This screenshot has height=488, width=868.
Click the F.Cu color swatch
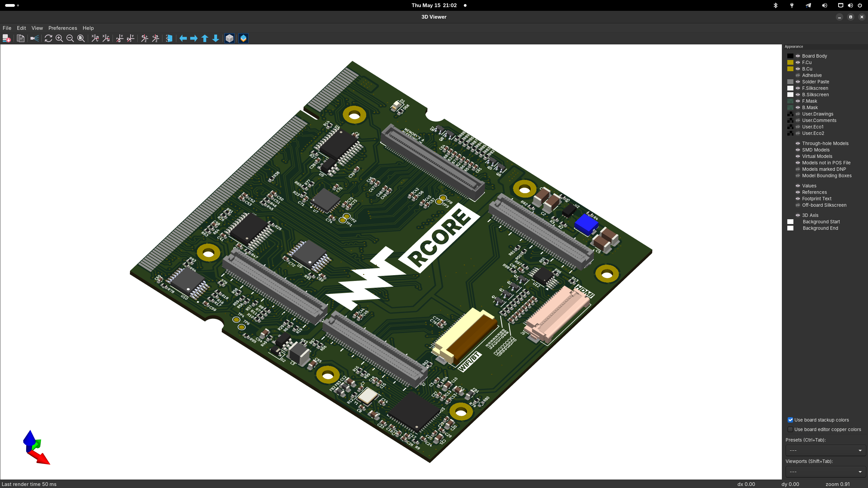[x=790, y=62]
